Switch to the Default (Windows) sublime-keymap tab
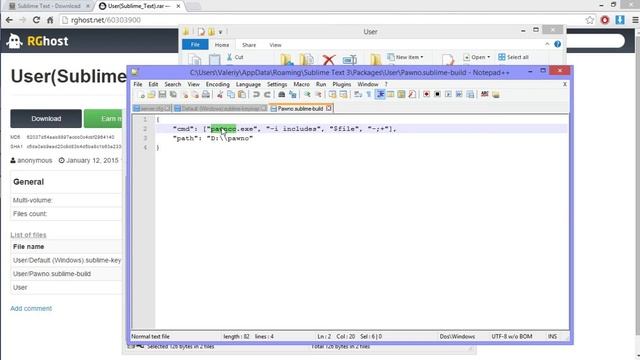Viewport: 640px width, 360px height. click(220, 109)
